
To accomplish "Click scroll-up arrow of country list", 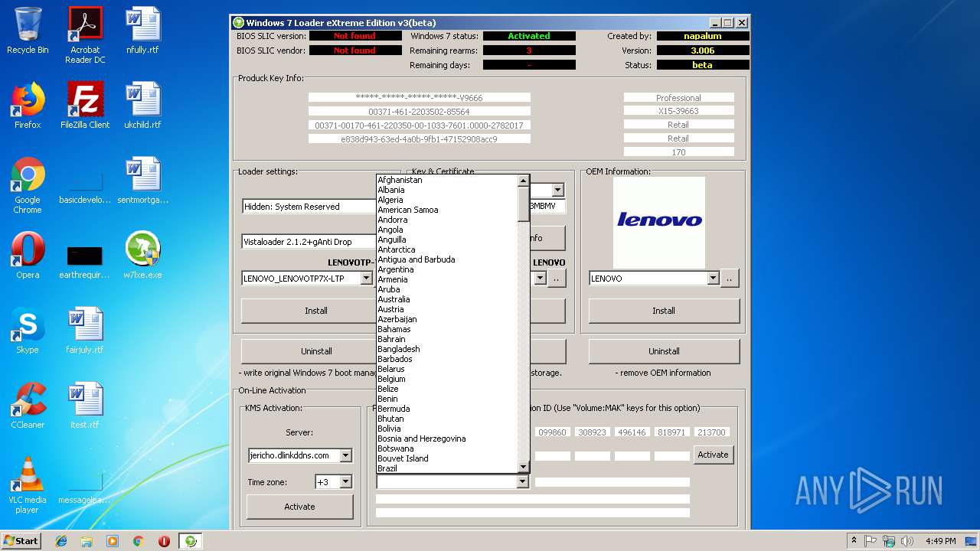I will pyautogui.click(x=524, y=181).
